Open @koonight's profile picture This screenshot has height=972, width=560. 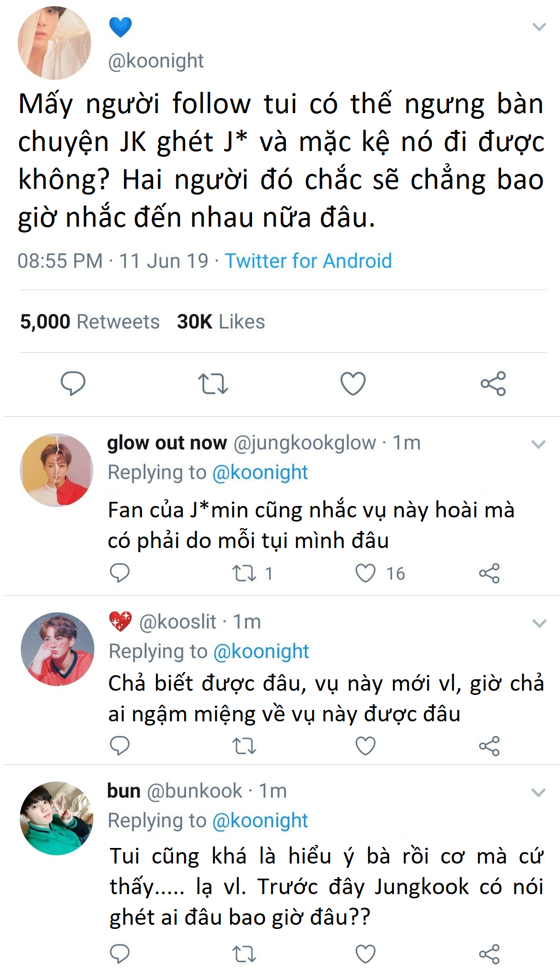pyautogui.click(x=54, y=43)
